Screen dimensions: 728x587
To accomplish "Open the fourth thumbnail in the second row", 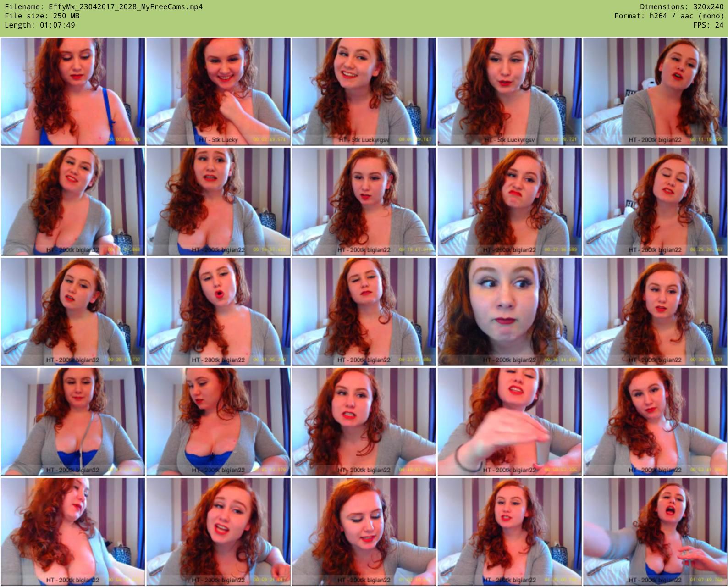I will click(x=509, y=202).
